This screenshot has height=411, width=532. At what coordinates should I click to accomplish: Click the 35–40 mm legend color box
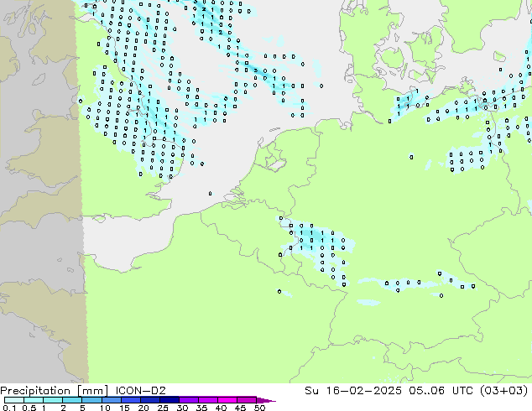(x=207, y=400)
